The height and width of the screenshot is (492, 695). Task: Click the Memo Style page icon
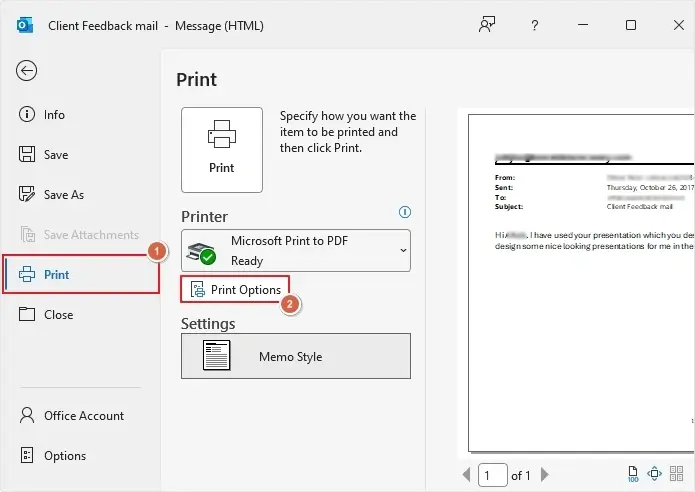pyautogui.click(x=217, y=355)
